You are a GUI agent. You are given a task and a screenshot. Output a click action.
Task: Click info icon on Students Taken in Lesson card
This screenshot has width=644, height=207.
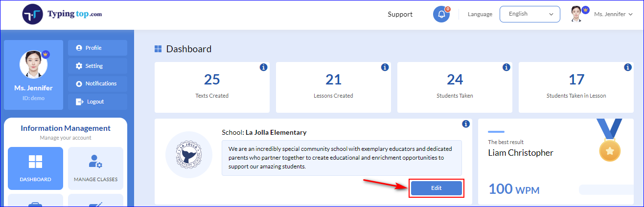pos(628,67)
